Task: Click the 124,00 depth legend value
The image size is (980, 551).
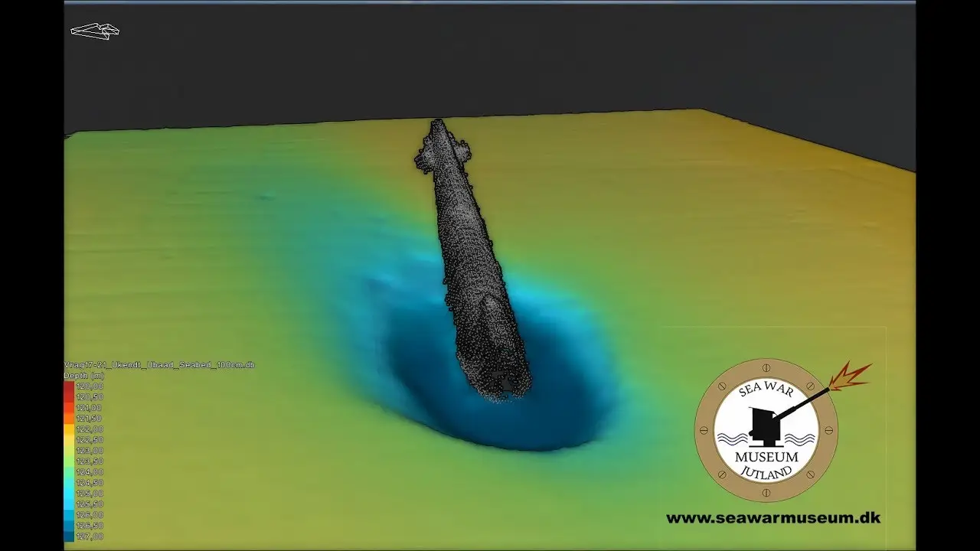Action: click(90, 472)
